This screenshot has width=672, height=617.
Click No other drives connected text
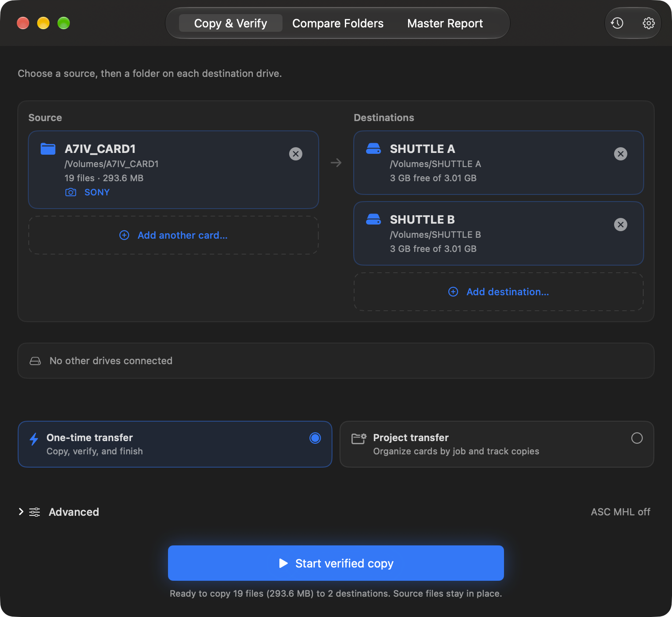pyautogui.click(x=111, y=361)
